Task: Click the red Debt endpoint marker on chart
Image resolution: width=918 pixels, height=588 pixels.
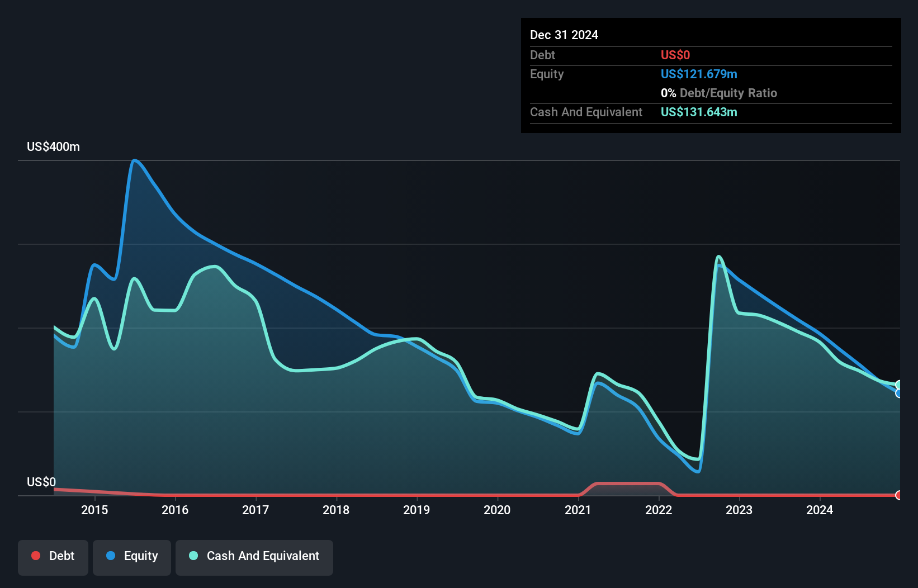Action: (x=899, y=495)
